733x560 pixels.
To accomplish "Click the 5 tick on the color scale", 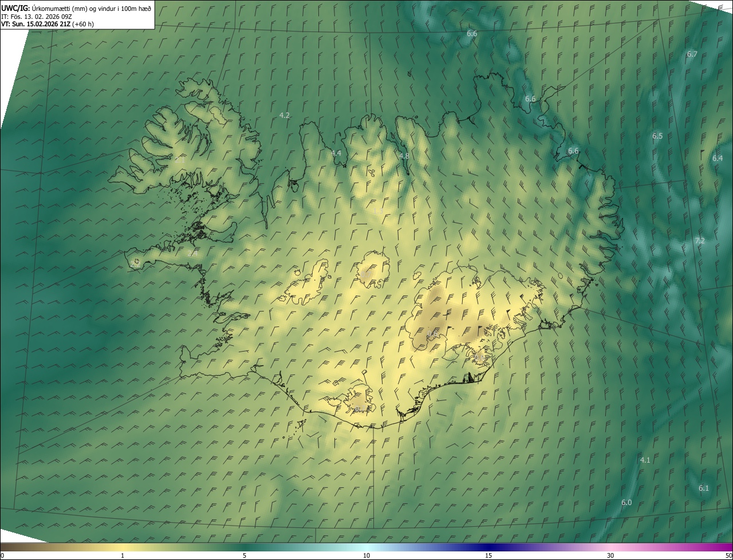I will pos(245,555).
